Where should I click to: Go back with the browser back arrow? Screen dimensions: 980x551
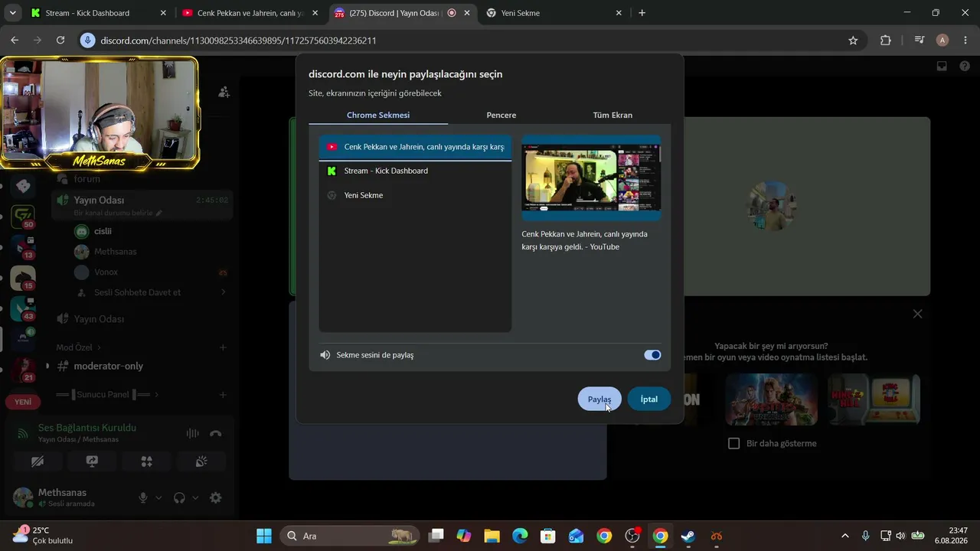(15, 41)
